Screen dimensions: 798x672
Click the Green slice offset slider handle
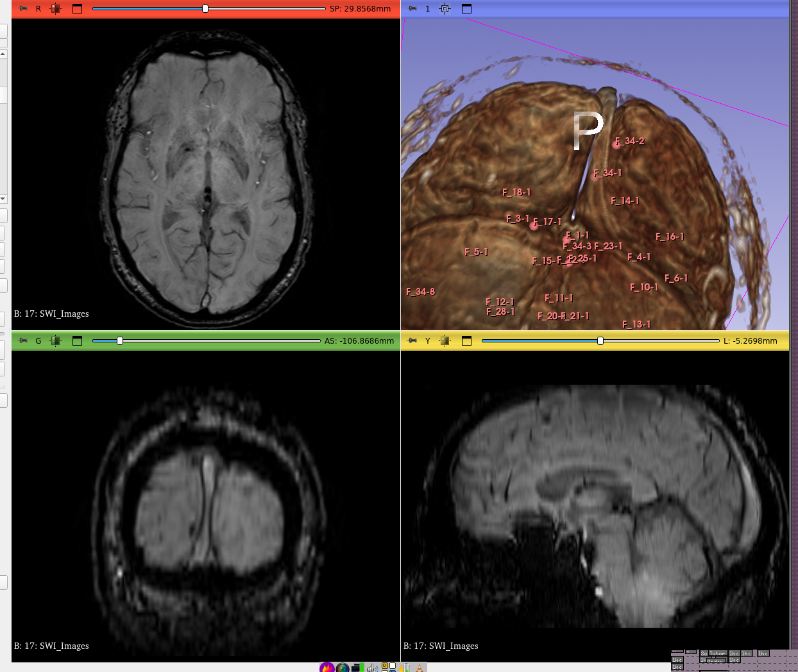pos(120,341)
